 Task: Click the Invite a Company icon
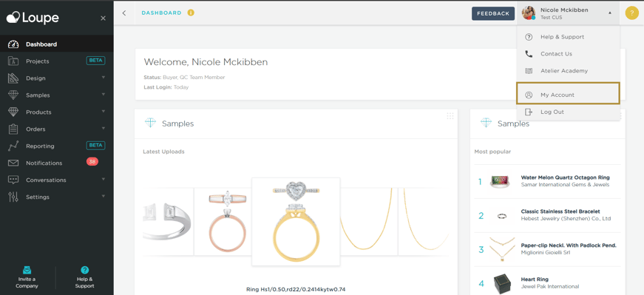tap(27, 271)
